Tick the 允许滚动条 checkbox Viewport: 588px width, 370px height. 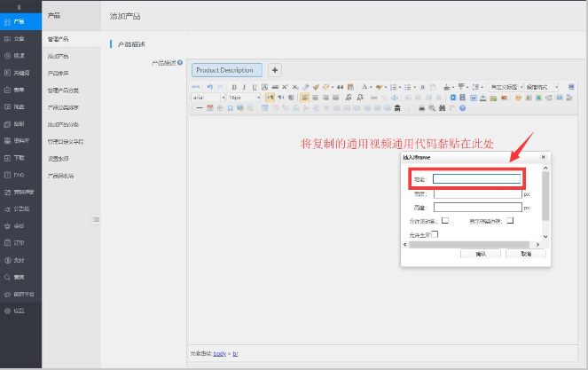point(445,220)
